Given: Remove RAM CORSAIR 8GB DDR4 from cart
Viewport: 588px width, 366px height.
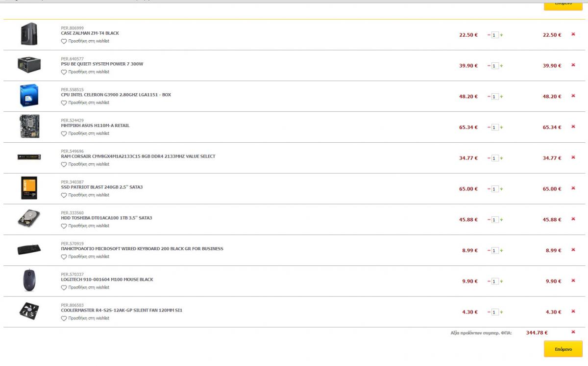Looking at the screenshot, I should [573, 157].
